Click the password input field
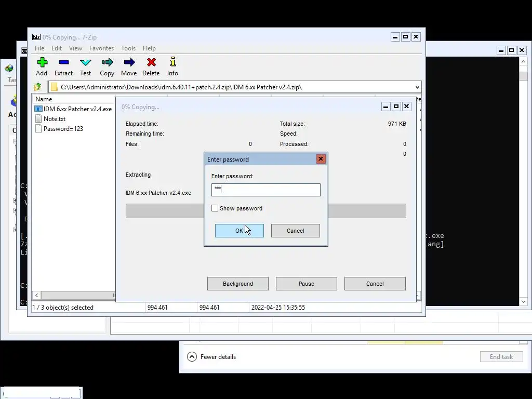Screen dimensions: 532x399 [x=265, y=190]
